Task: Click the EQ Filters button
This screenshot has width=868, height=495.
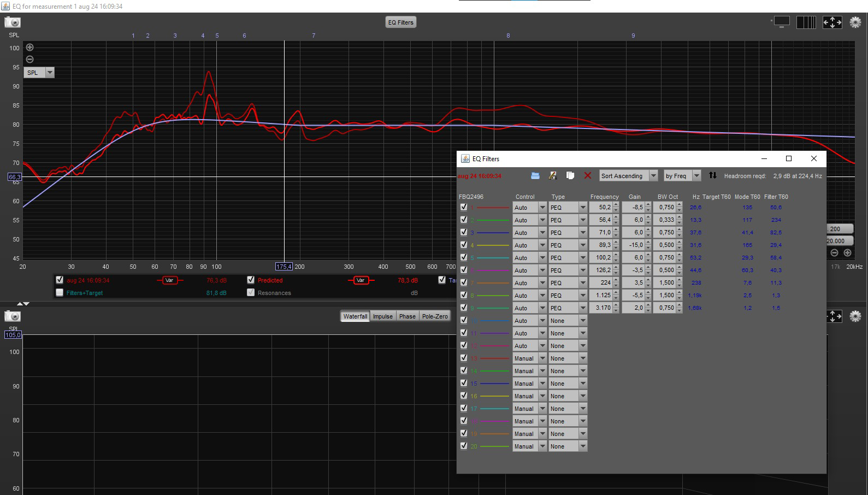Action: [400, 22]
